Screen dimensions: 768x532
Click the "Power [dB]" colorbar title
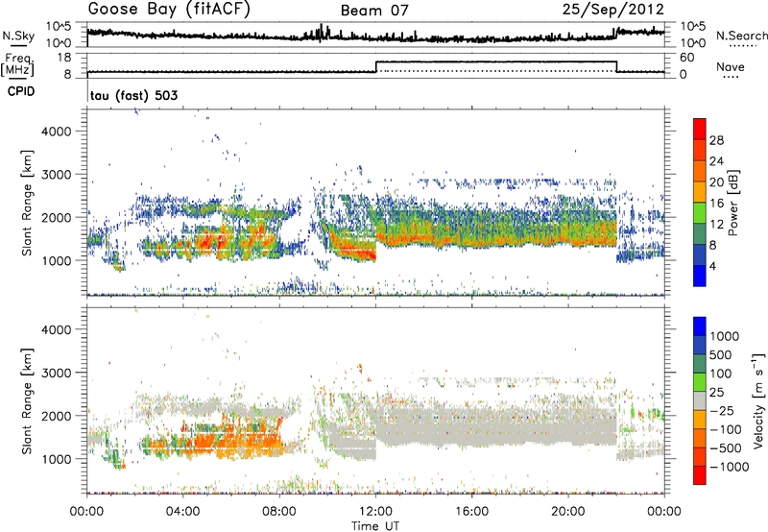point(733,203)
